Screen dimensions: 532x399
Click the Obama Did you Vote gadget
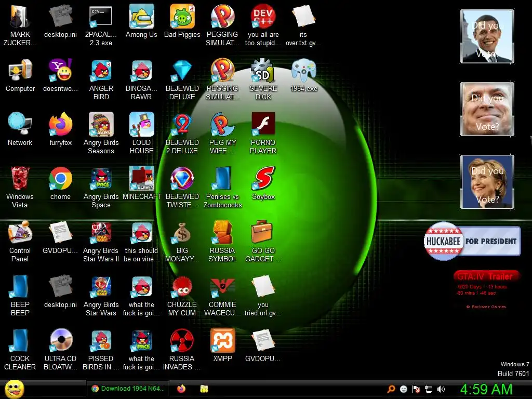487,36
